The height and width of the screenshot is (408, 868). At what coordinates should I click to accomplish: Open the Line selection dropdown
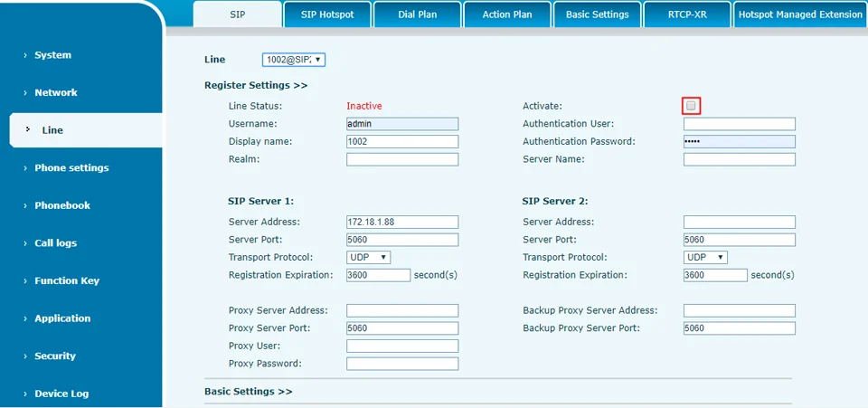tap(293, 60)
